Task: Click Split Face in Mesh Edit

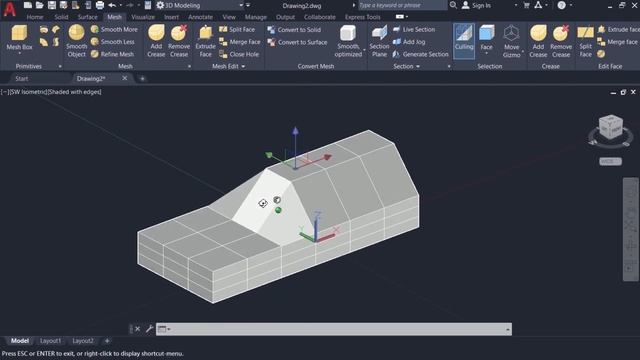Action: tap(237, 29)
